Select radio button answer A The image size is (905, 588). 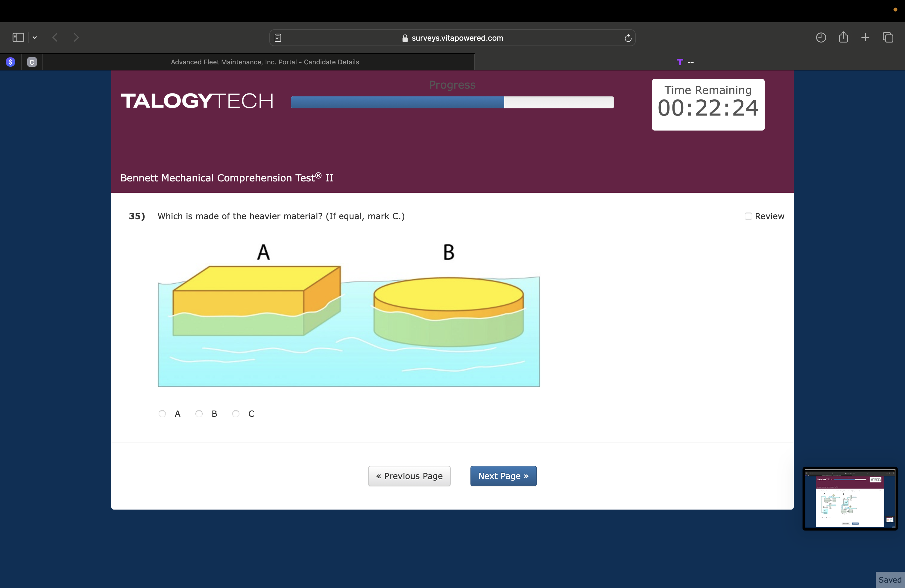[x=162, y=413]
